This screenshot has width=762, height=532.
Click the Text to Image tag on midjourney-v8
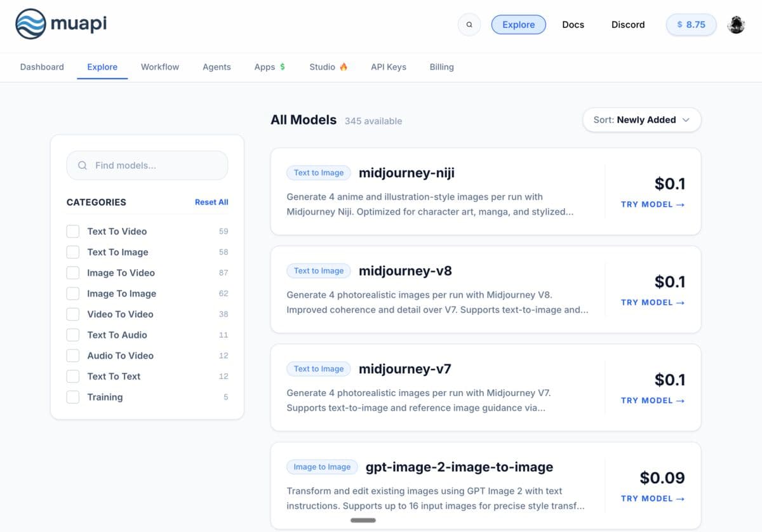coord(319,270)
